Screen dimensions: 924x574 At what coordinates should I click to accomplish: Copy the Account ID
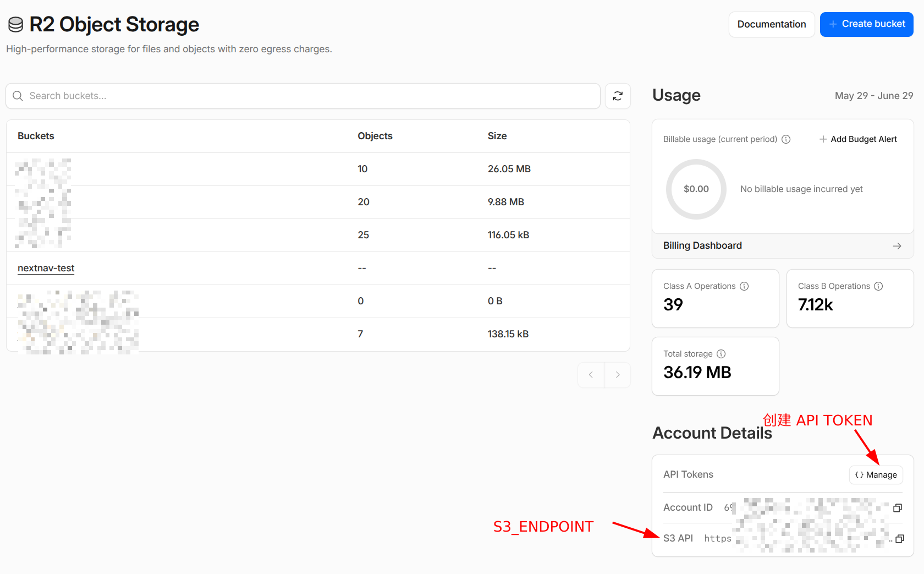pyautogui.click(x=898, y=507)
